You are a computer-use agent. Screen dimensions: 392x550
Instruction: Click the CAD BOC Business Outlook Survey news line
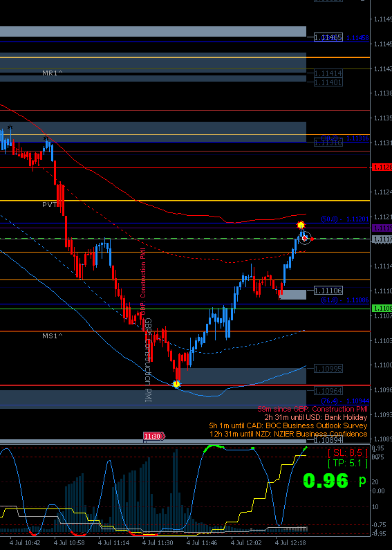pyautogui.click(x=288, y=426)
